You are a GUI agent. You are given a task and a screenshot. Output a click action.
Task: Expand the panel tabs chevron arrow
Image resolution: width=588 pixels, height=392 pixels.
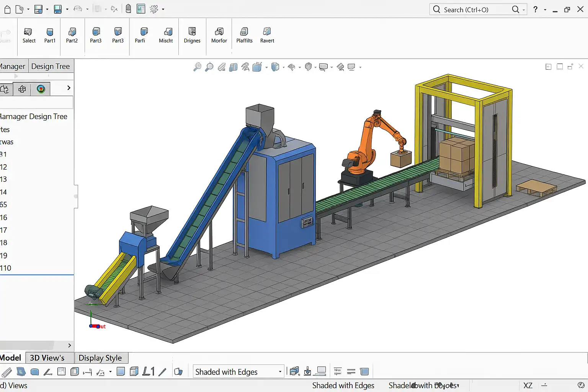point(69,88)
